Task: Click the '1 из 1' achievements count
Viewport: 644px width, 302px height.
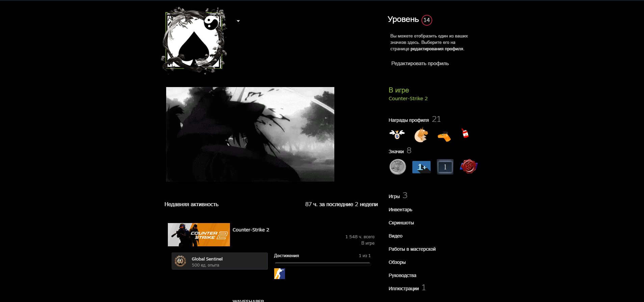Action: coord(365,256)
